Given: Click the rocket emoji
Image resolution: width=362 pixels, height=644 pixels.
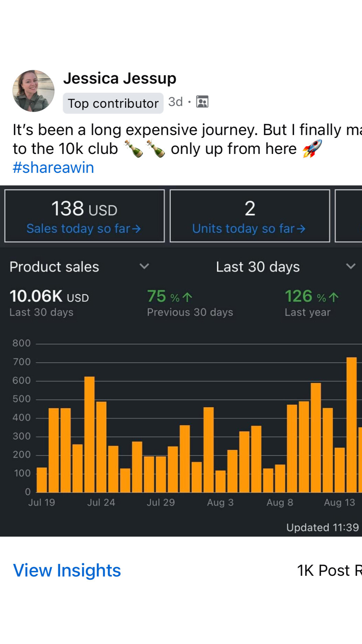Looking at the screenshot, I should coord(312,148).
